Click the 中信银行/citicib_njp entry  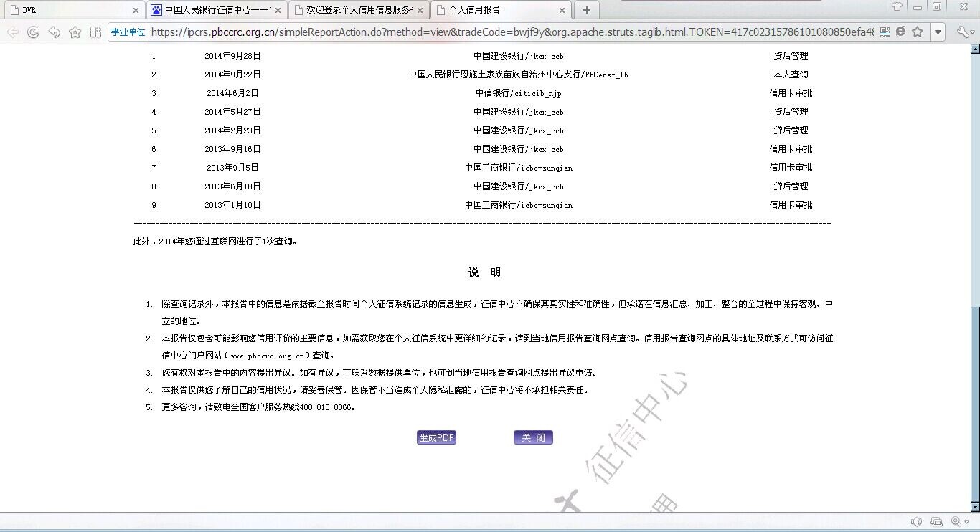[x=519, y=93]
